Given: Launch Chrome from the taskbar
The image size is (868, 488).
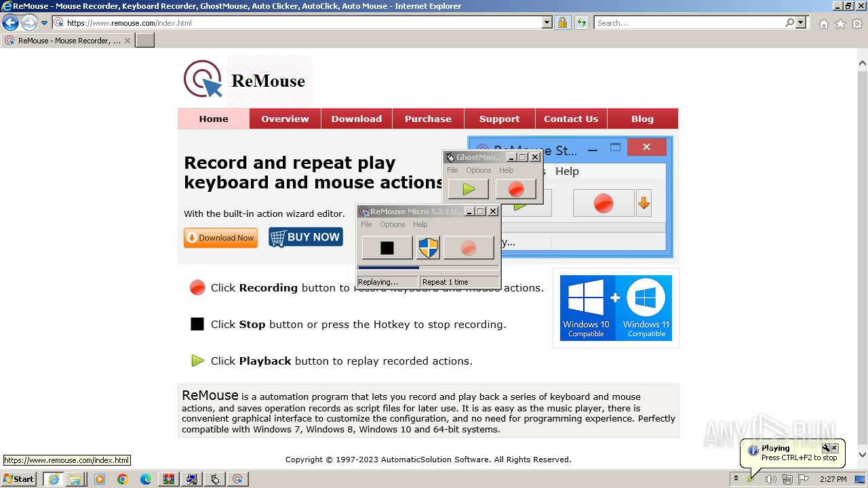Looking at the screenshot, I should click(x=123, y=479).
